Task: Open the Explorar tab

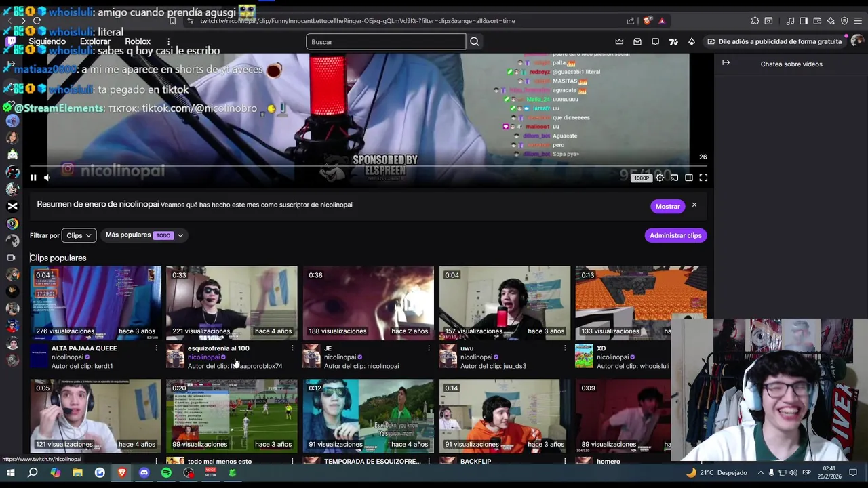Action: click(95, 41)
